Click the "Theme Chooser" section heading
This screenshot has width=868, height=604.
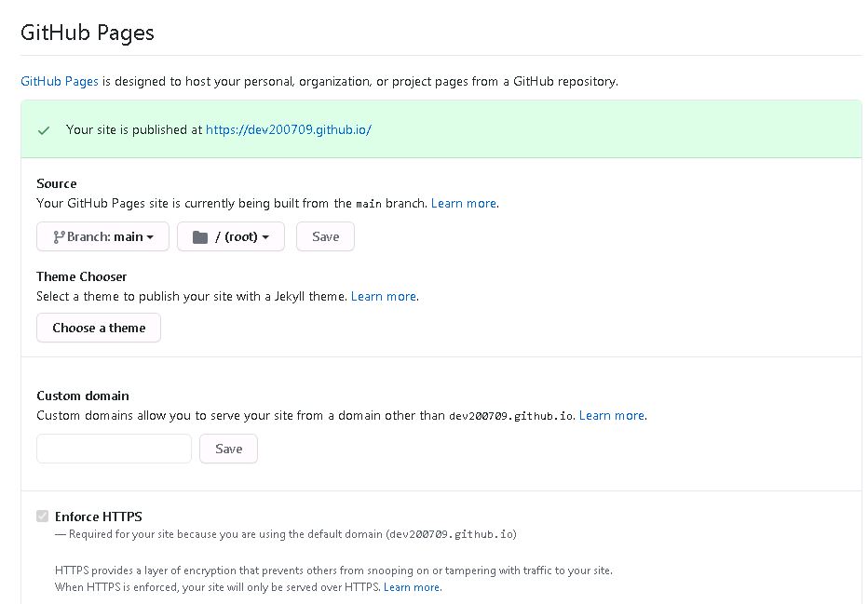coord(81,276)
